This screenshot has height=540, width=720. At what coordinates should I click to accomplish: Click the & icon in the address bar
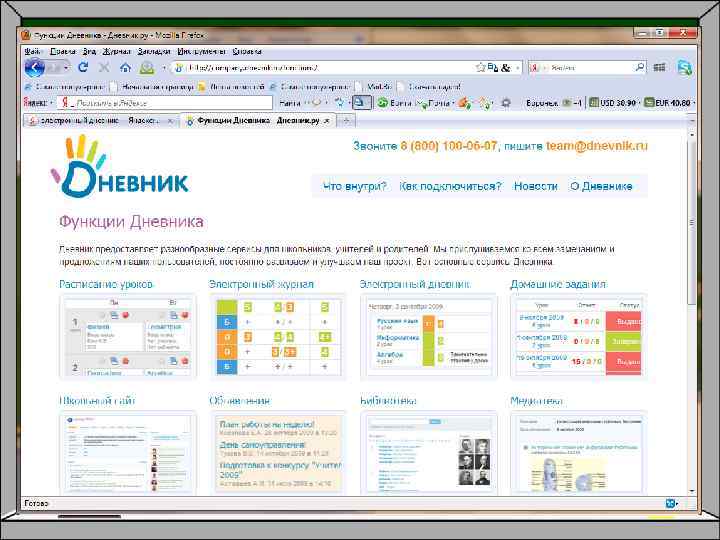click(x=506, y=68)
